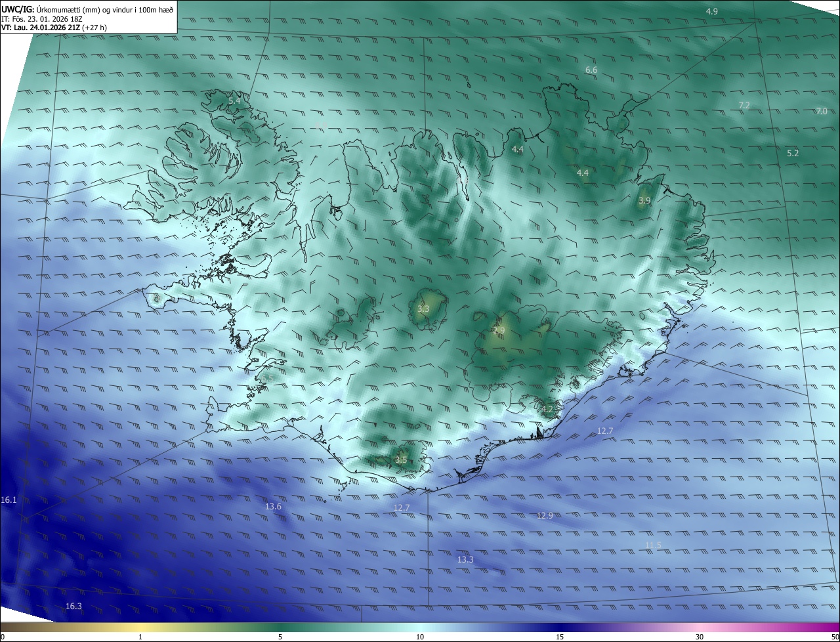The height and width of the screenshot is (642, 840).
Task: Click the 13.6 value south of Iceland
Action: point(273,506)
